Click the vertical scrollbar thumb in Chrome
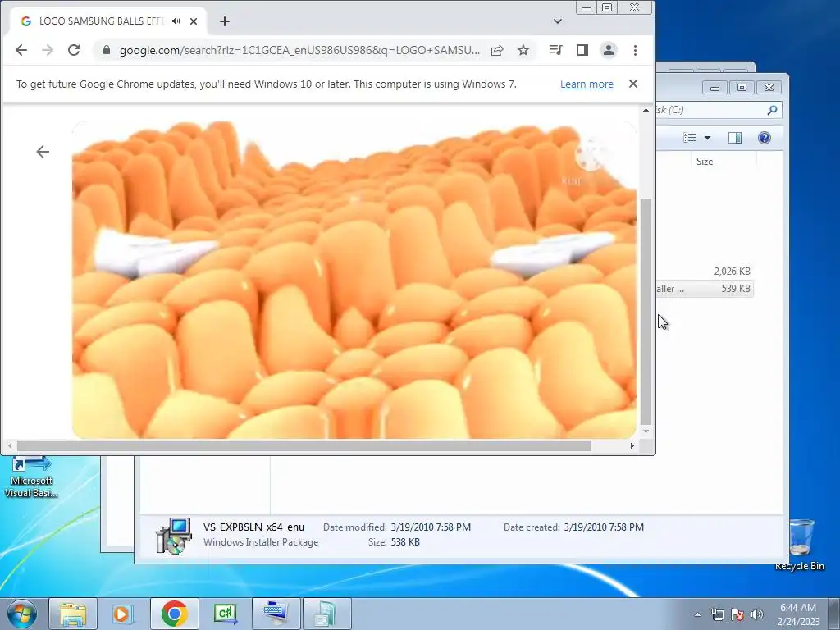840x630 pixels. 646,311
